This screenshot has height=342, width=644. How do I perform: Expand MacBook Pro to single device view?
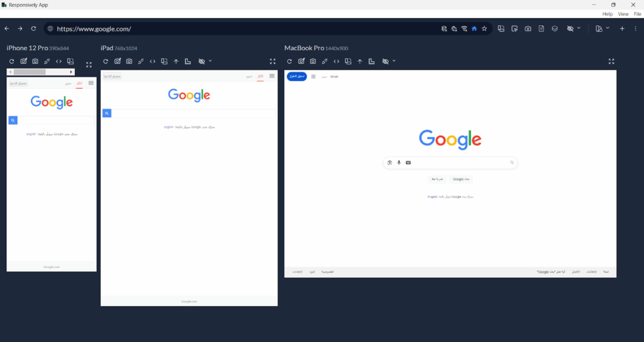tap(611, 61)
